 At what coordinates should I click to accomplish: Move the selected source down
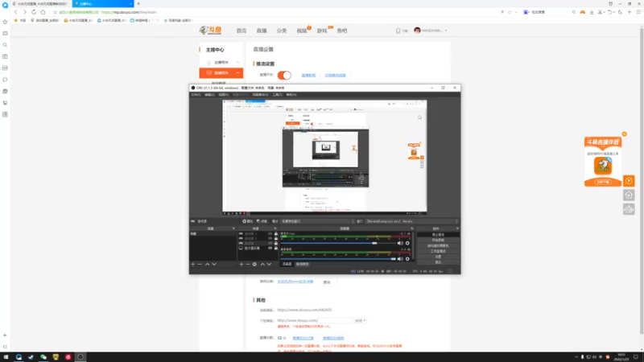coord(270,265)
